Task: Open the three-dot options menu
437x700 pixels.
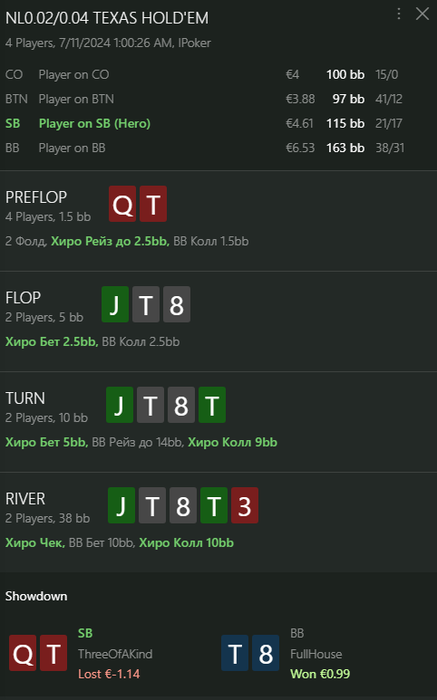Action: [x=399, y=14]
